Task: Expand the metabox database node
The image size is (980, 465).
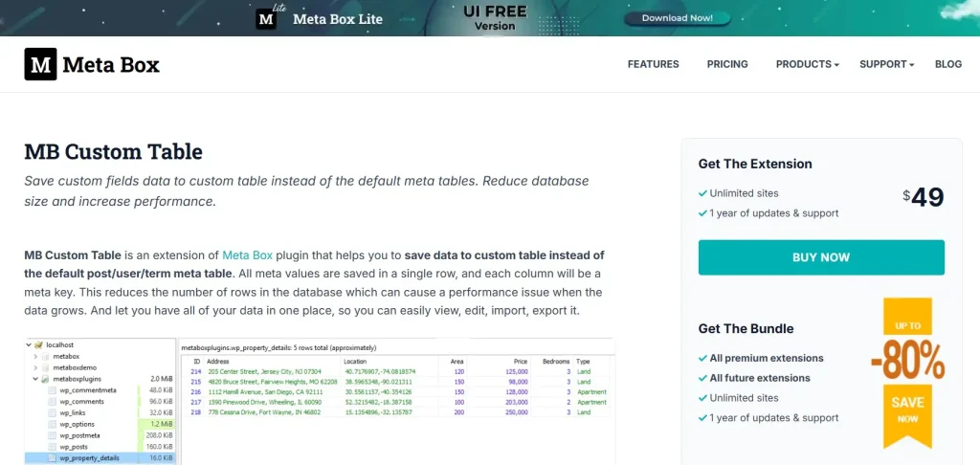Action: click(35, 356)
